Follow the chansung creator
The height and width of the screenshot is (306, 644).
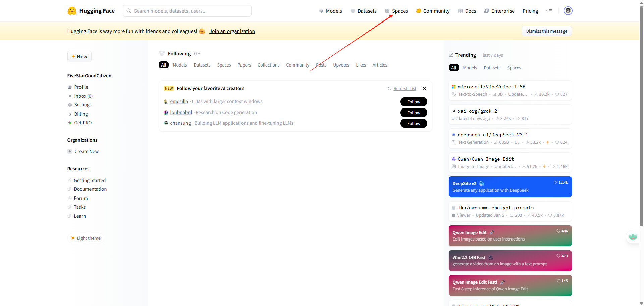coord(414,123)
